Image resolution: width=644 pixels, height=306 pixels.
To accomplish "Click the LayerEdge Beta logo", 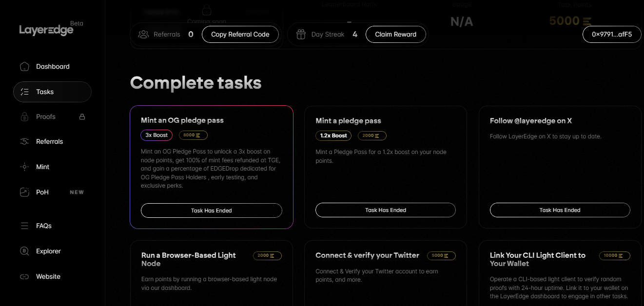I will pos(51,29).
